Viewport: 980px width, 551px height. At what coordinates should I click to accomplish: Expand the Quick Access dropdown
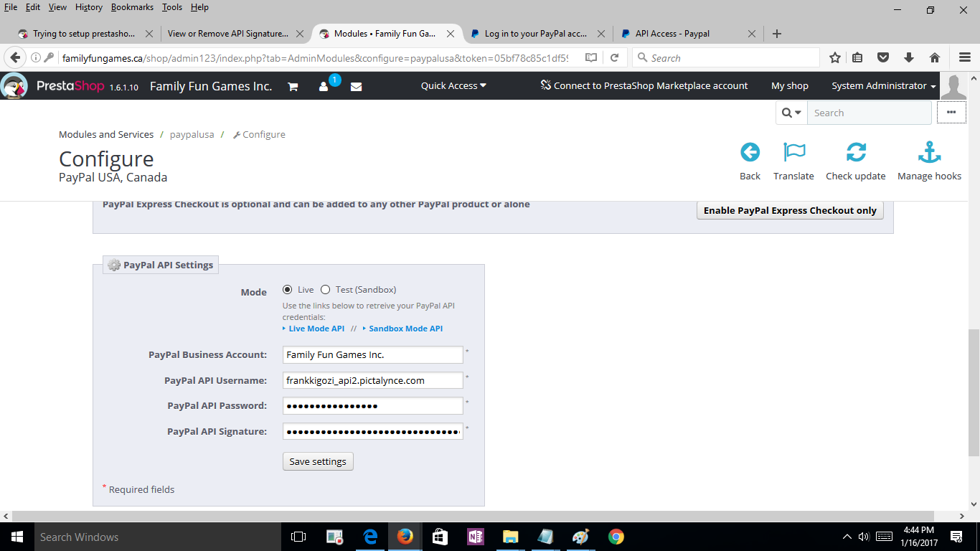453,85
